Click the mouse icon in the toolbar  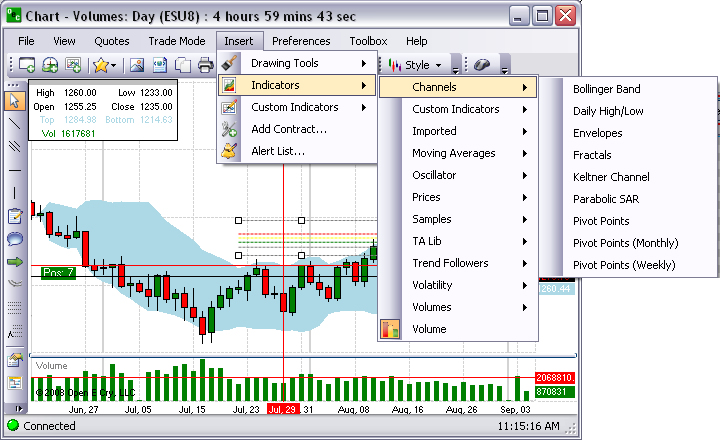tap(481, 65)
